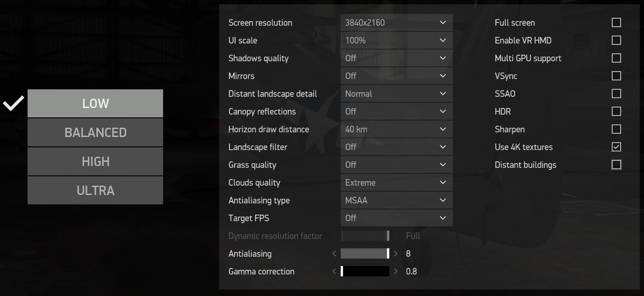Click the right arrow beside Antialiasing slider
The width and height of the screenshot is (644, 296).
coord(396,253)
